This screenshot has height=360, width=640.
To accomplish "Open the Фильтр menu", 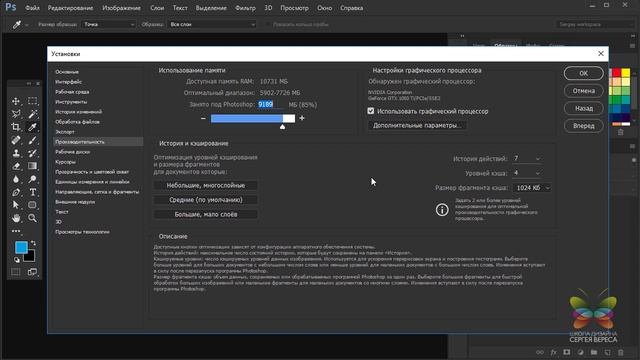I will (x=245, y=8).
